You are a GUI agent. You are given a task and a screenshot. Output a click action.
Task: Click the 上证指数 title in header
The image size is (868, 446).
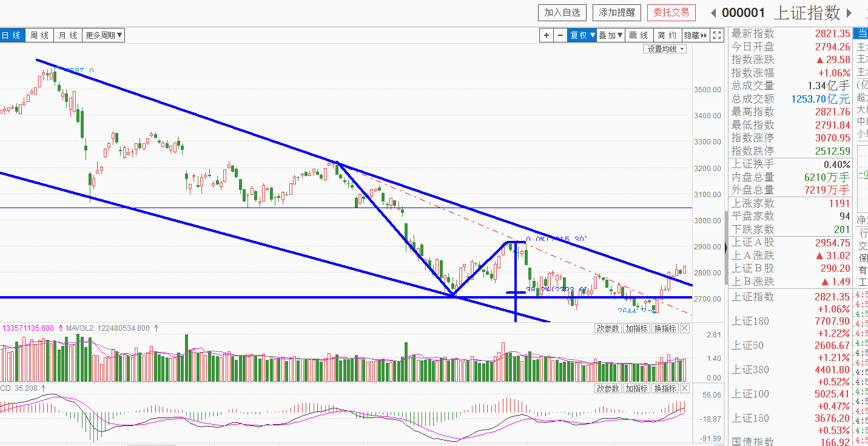click(x=808, y=13)
